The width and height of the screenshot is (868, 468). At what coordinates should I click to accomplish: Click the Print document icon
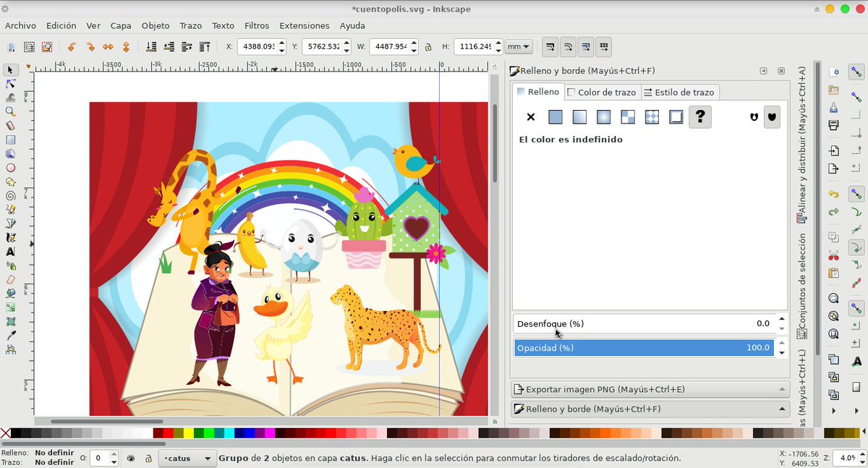tap(833, 124)
